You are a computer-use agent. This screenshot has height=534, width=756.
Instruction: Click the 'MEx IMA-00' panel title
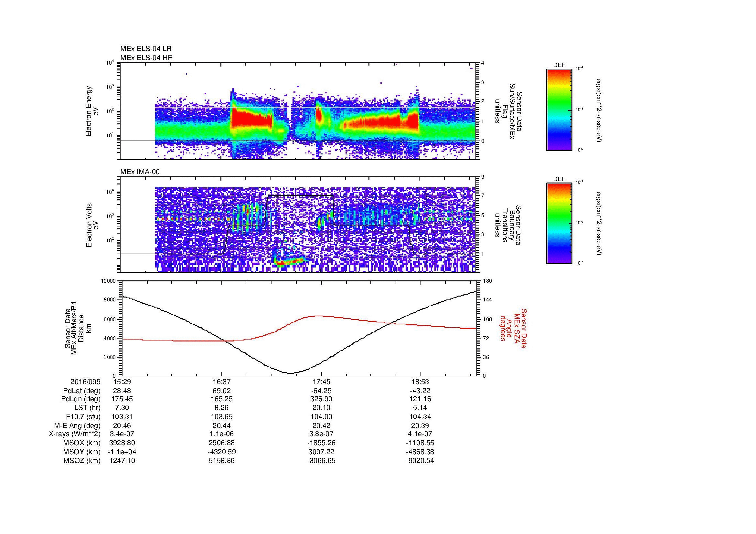(x=140, y=172)
